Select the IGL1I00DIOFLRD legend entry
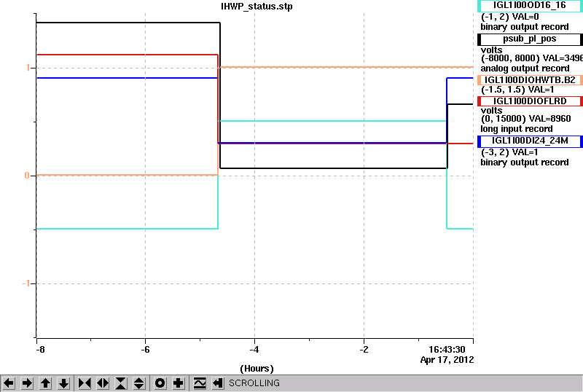The width and height of the screenshot is (583, 392). click(x=530, y=101)
